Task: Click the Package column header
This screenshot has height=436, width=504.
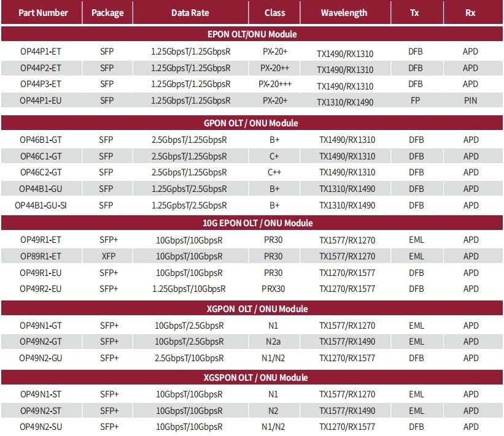Action: [x=107, y=13]
